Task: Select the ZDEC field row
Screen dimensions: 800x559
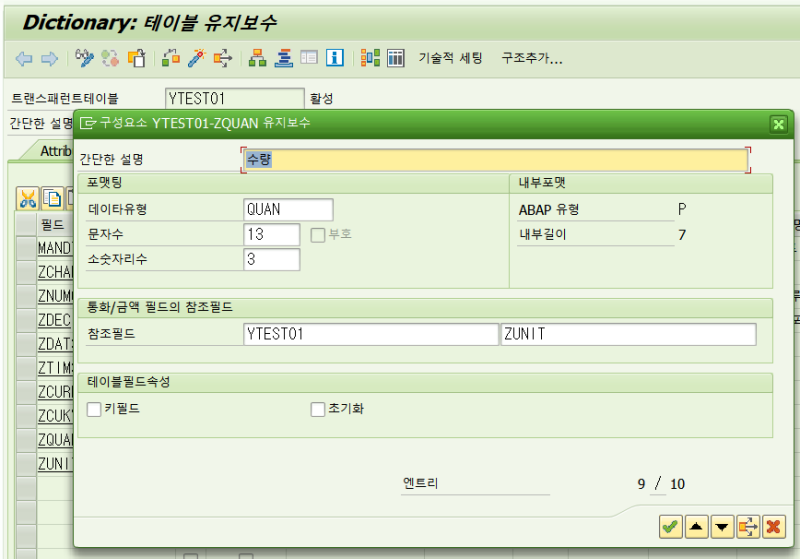Action: point(55,320)
